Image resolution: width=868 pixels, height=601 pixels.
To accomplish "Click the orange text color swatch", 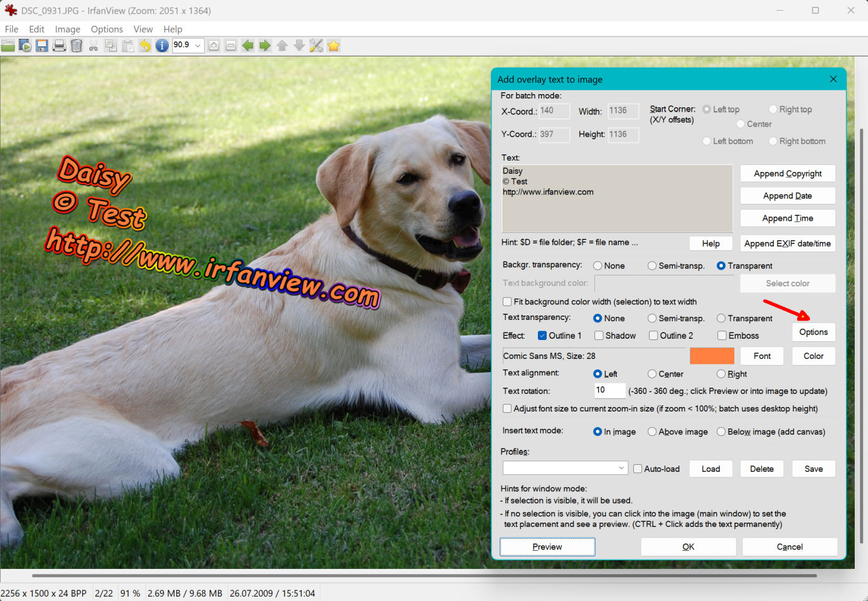I will (x=712, y=356).
